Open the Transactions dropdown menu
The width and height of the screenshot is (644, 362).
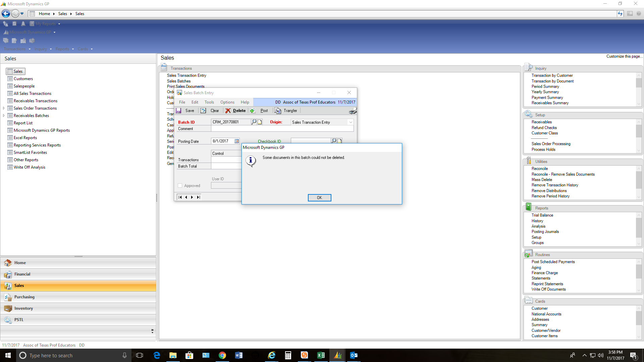(17, 49)
